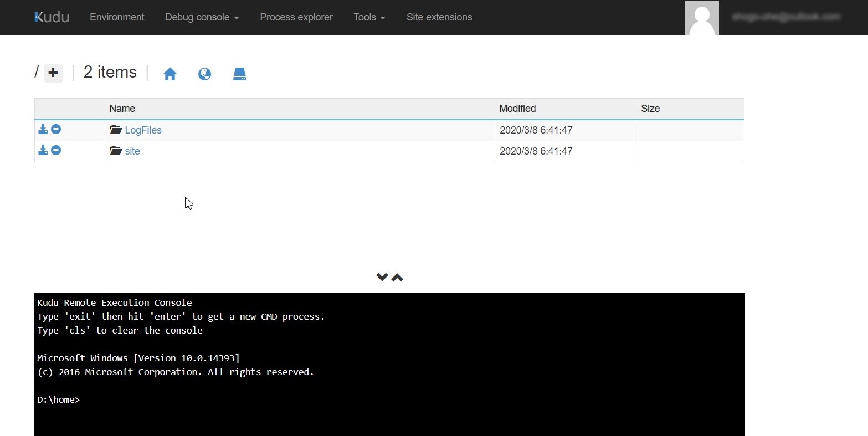Expand the console panel with the up chevron

pyautogui.click(x=397, y=276)
